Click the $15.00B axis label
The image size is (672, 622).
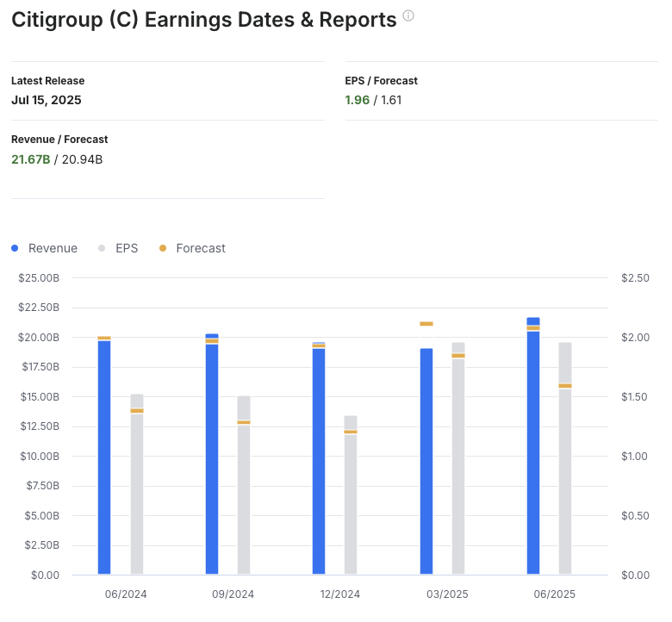pos(40,396)
